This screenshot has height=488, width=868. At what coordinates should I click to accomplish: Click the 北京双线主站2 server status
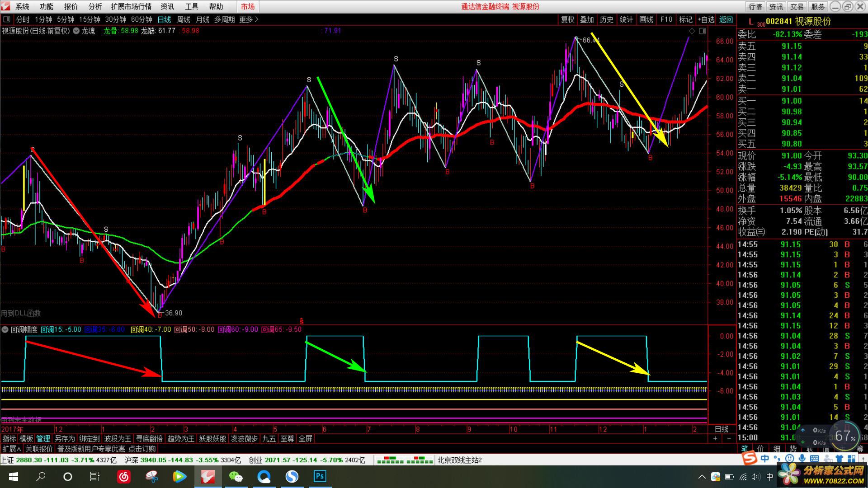click(x=460, y=460)
